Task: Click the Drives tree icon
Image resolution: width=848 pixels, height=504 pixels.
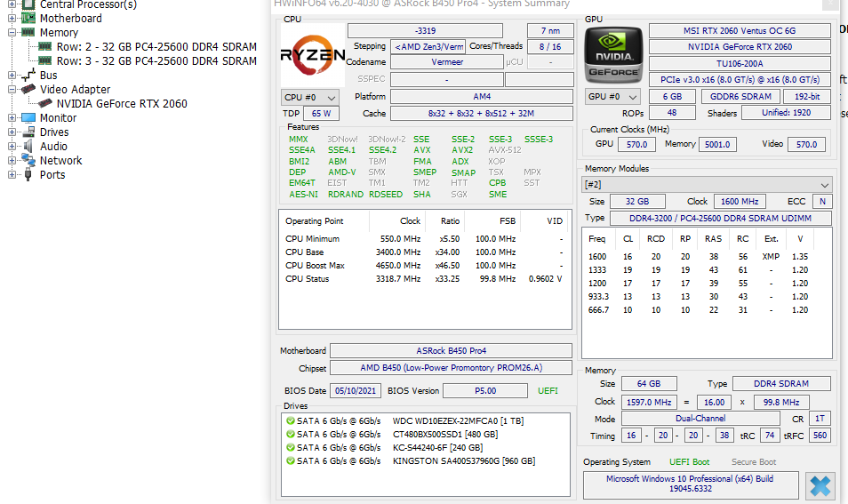Action: 28,132
